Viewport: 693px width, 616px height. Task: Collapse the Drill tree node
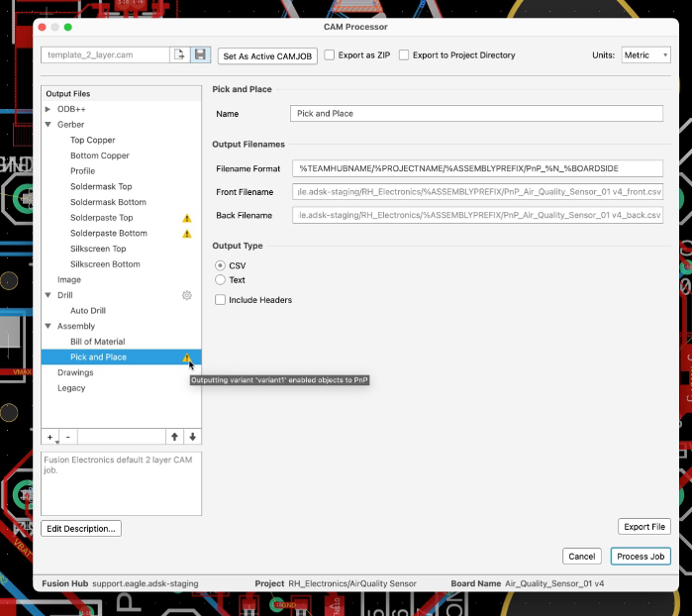pyautogui.click(x=49, y=295)
